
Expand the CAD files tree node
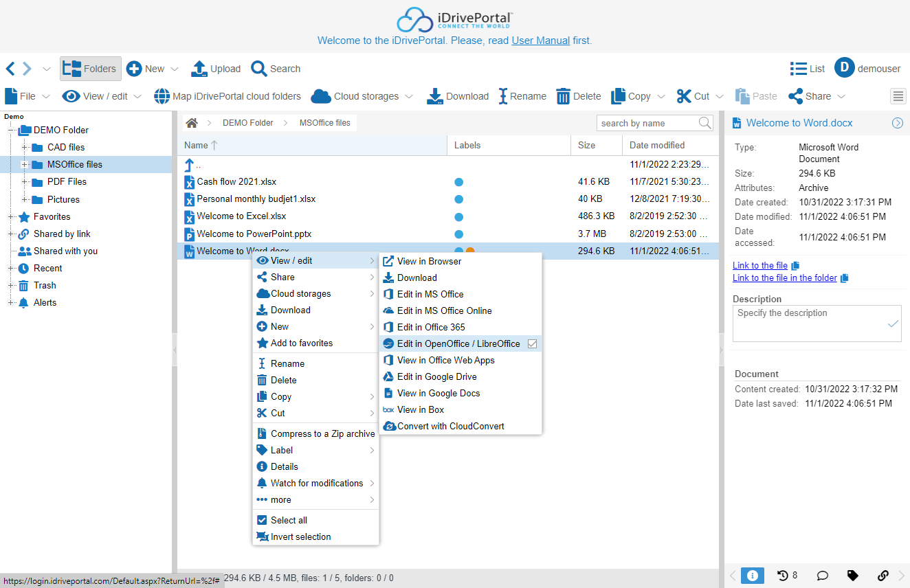pos(25,147)
